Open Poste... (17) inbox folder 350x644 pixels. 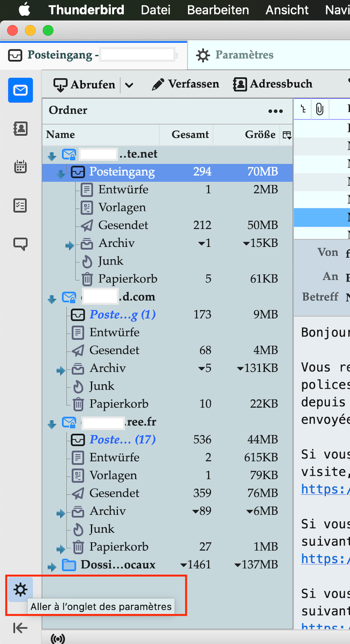click(x=167, y=439)
